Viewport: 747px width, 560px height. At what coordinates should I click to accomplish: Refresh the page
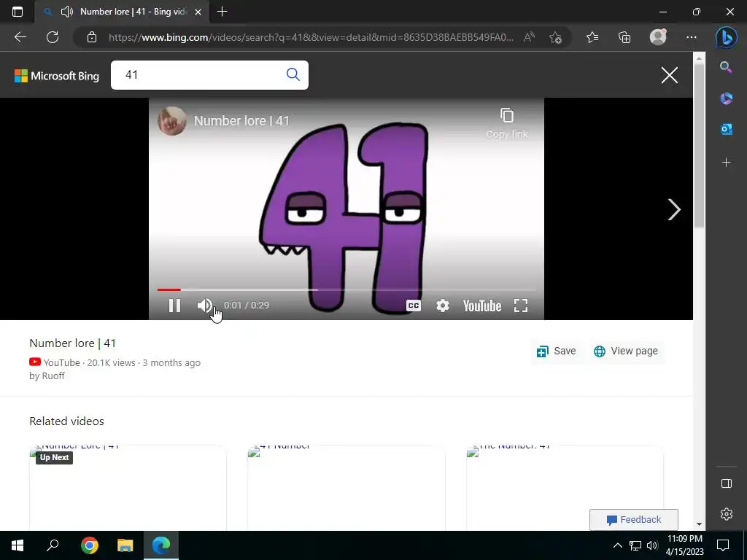(53, 37)
